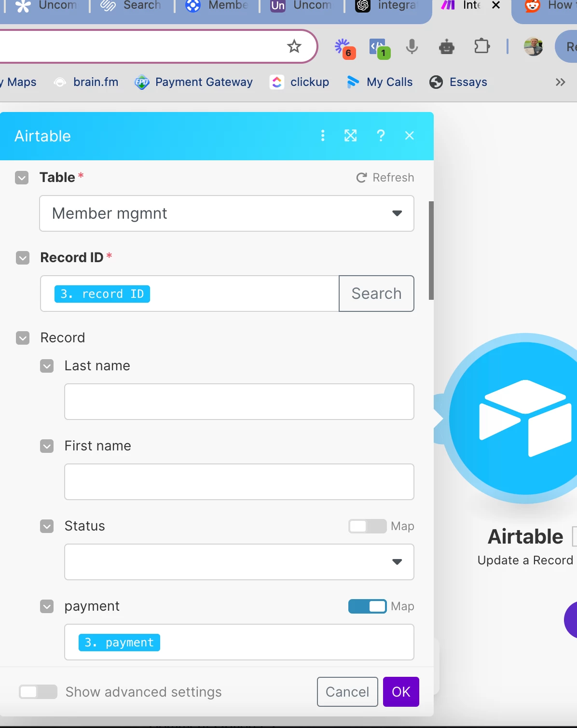Enable the Map toggle for Status
This screenshot has width=577, height=728.
tap(368, 526)
